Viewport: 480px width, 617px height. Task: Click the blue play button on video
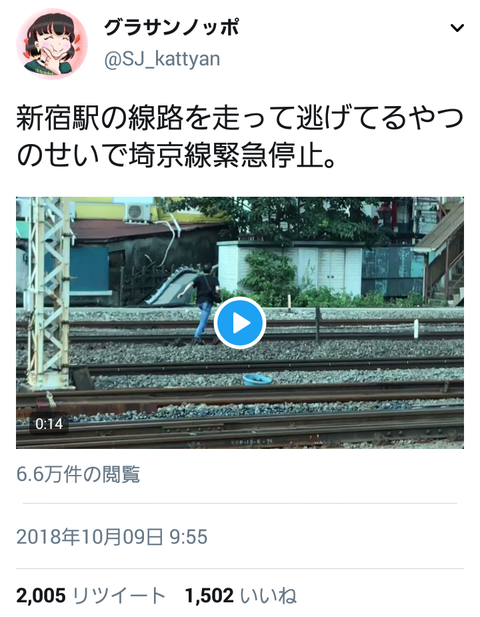click(x=240, y=323)
